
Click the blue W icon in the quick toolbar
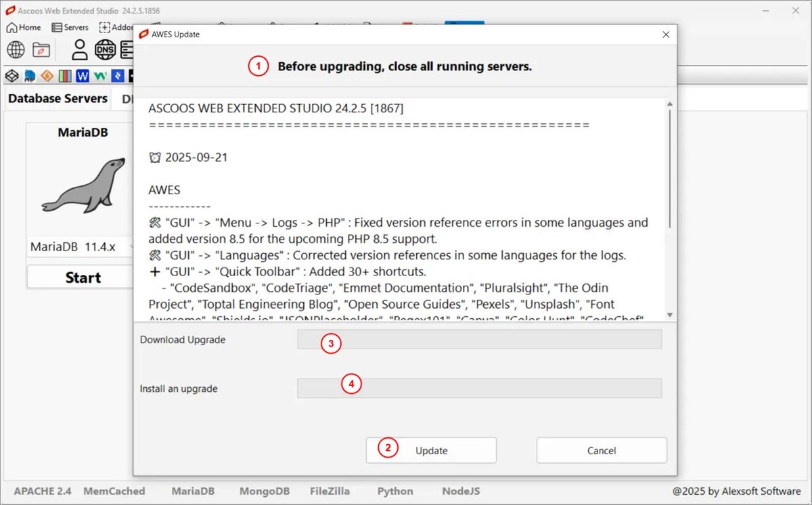82,76
